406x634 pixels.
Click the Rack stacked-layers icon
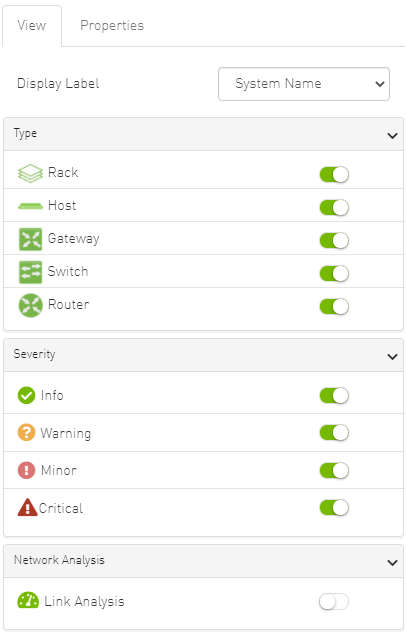coord(30,173)
